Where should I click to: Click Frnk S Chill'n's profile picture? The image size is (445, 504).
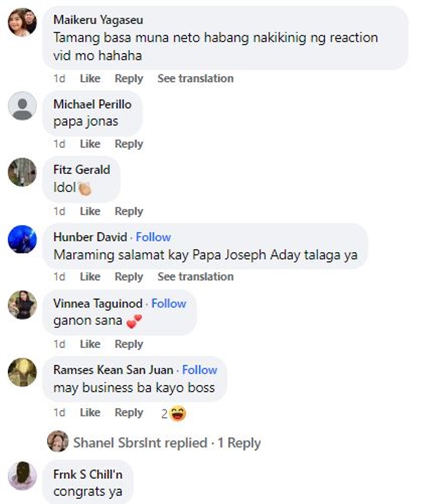pyautogui.click(x=23, y=476)
